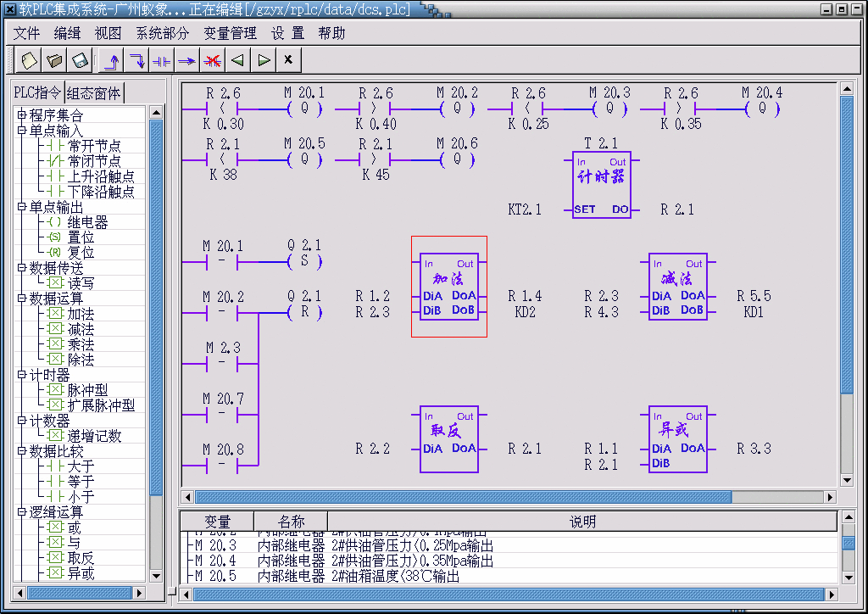Click the Q 2.1 reset coil (R)
The image size is (868, 614).
(x=305, y=312)
